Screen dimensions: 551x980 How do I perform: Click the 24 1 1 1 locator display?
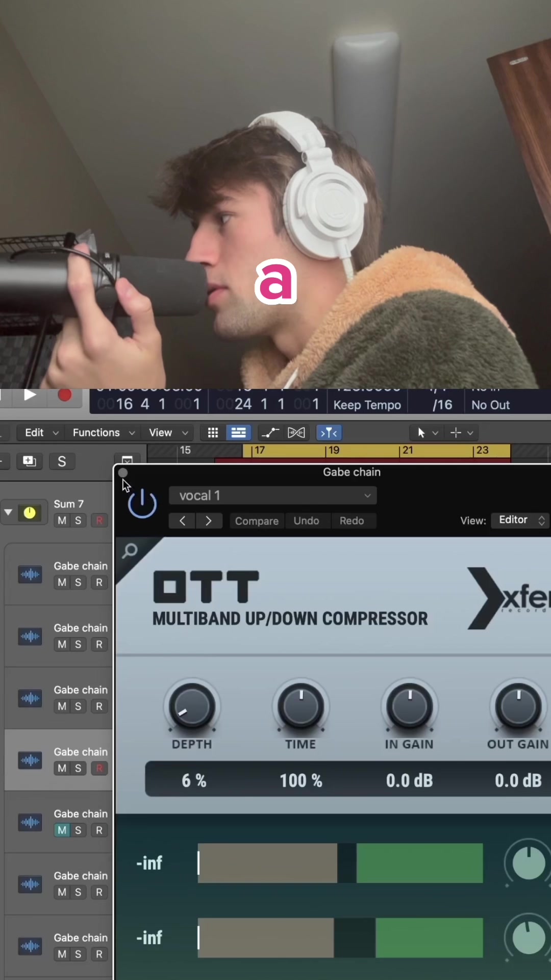coord(268,404)
